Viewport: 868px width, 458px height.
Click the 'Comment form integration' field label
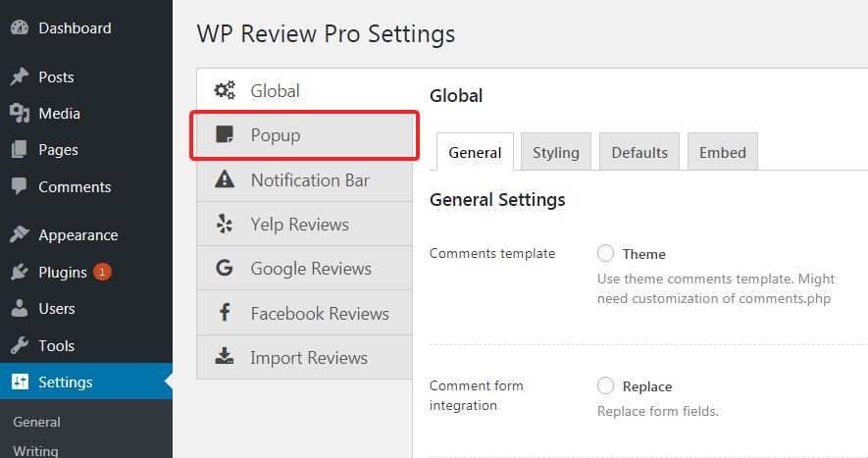[476, 395]
